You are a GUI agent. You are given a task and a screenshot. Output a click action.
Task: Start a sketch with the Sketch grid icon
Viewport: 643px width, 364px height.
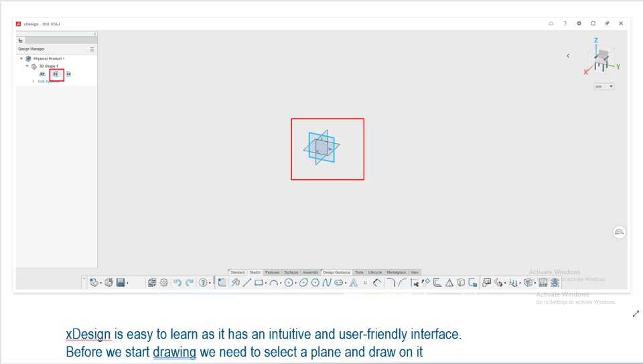tap(222, 282)
